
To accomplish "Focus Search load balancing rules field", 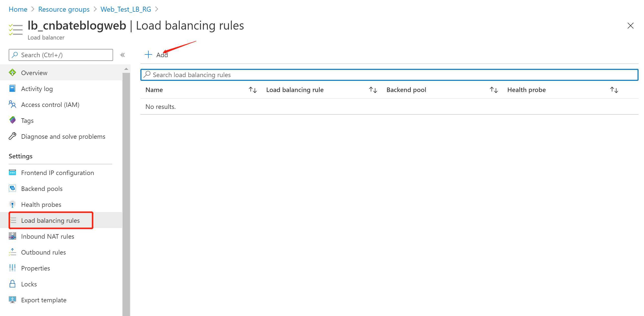I will 389,75.
